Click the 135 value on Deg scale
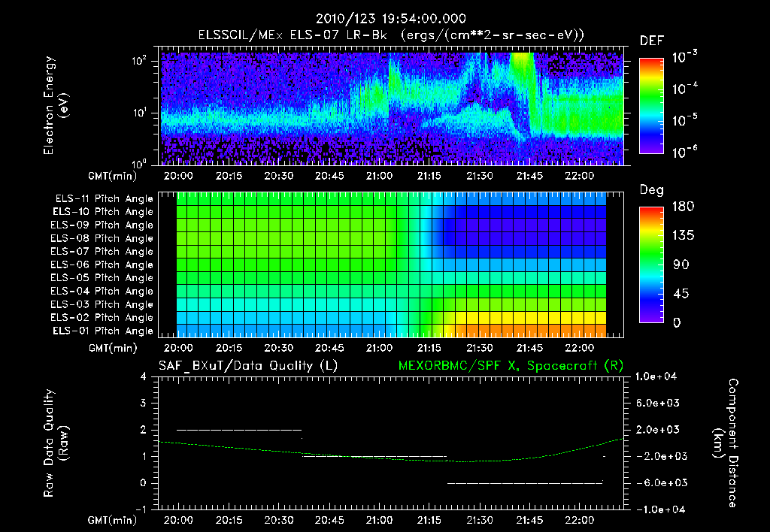The height and width of the screenshot is (532, 770). [683, 236]
